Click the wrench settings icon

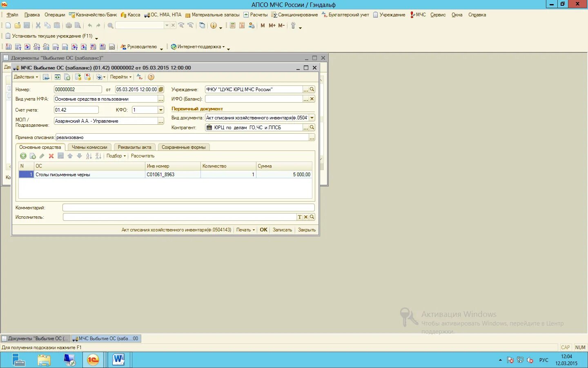click(293, 25)
